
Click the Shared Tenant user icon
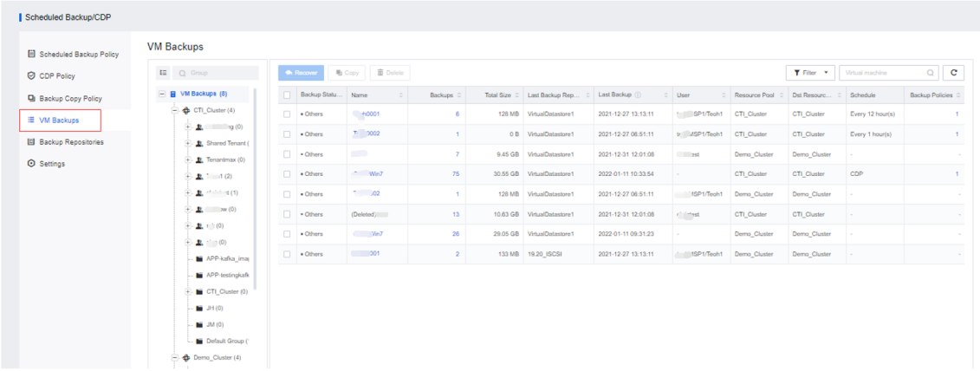pos(198,143)
